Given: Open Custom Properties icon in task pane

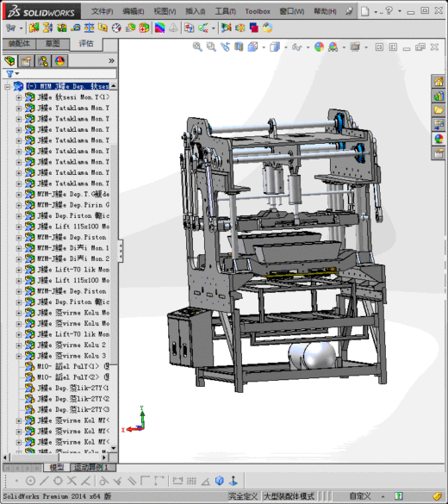Looking at the screenshot, I should pos(439,153).
